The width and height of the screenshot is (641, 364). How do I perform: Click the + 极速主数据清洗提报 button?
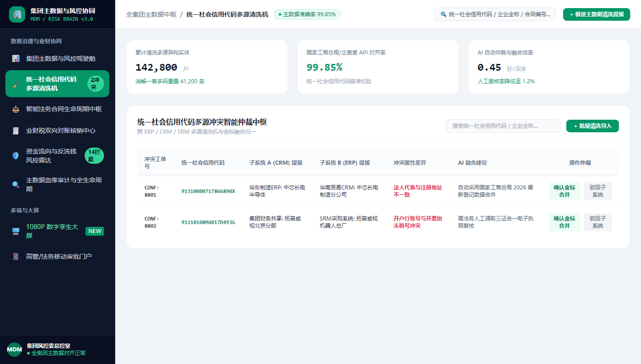(596, 14)
